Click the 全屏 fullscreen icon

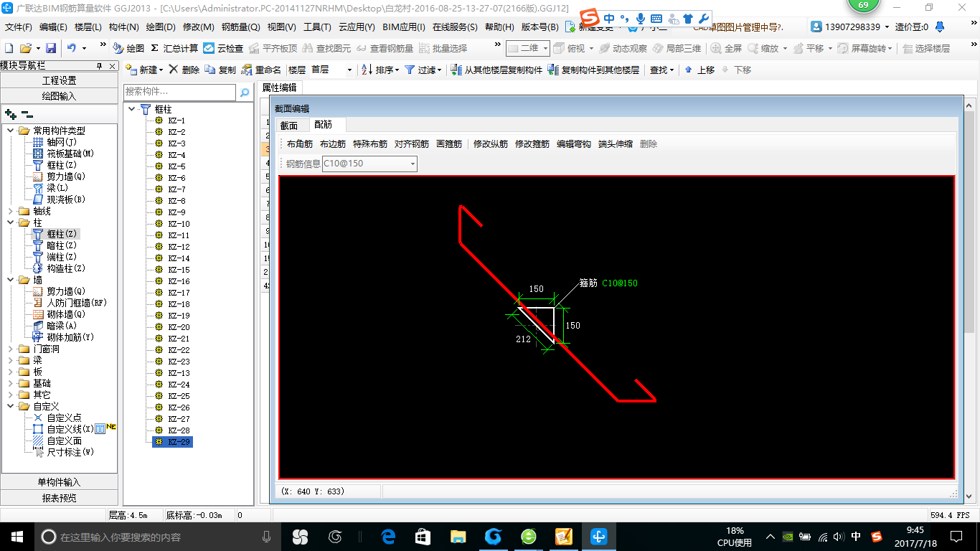coord(716,48)
